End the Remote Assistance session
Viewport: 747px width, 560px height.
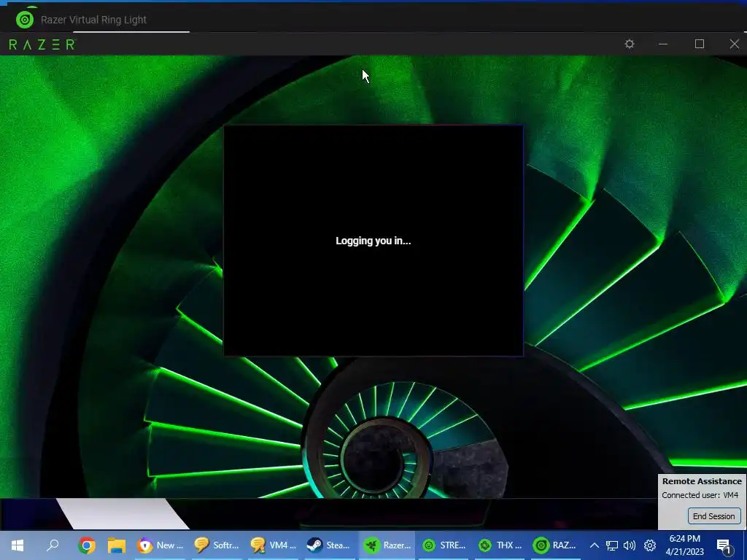(713, 516)
